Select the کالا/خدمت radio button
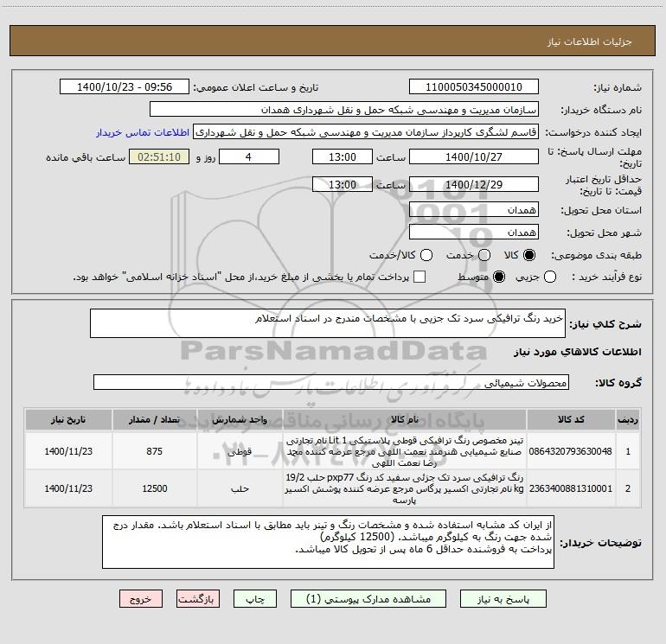This screenshot has width=666, height=644. pyautogui.click(x=426, y=255)
